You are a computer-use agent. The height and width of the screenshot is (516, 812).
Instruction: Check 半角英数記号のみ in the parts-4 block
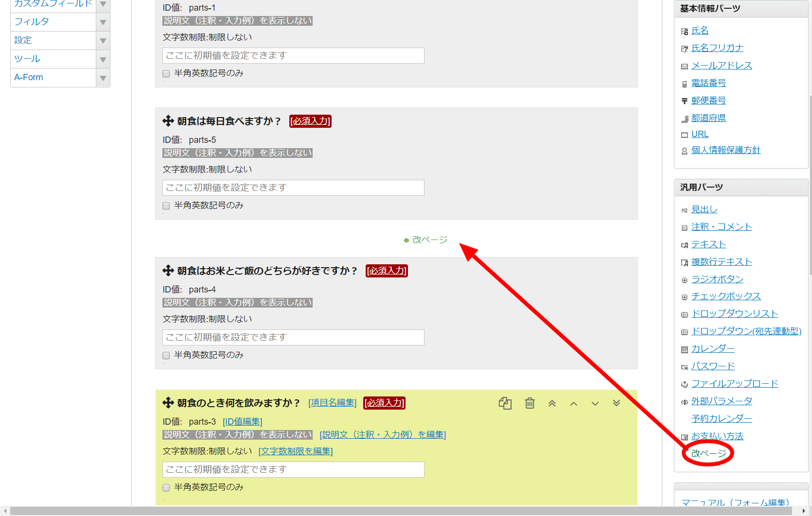point(166,356)
